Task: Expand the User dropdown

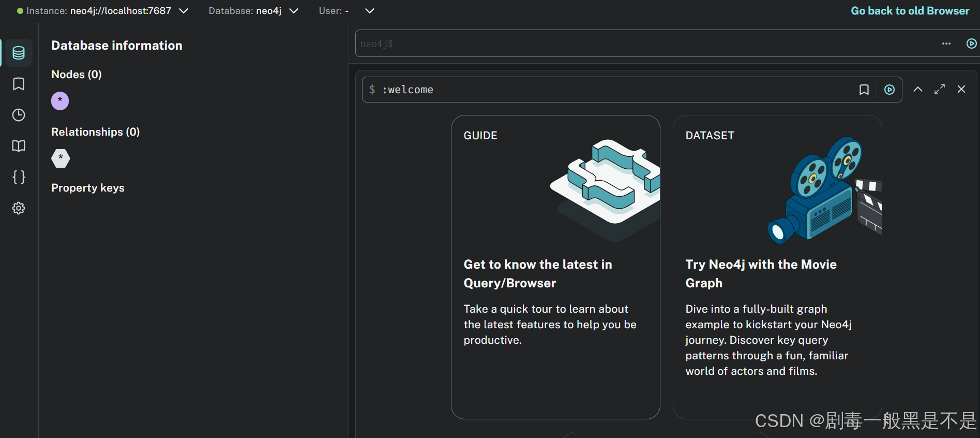Action: tap(370, 11)
